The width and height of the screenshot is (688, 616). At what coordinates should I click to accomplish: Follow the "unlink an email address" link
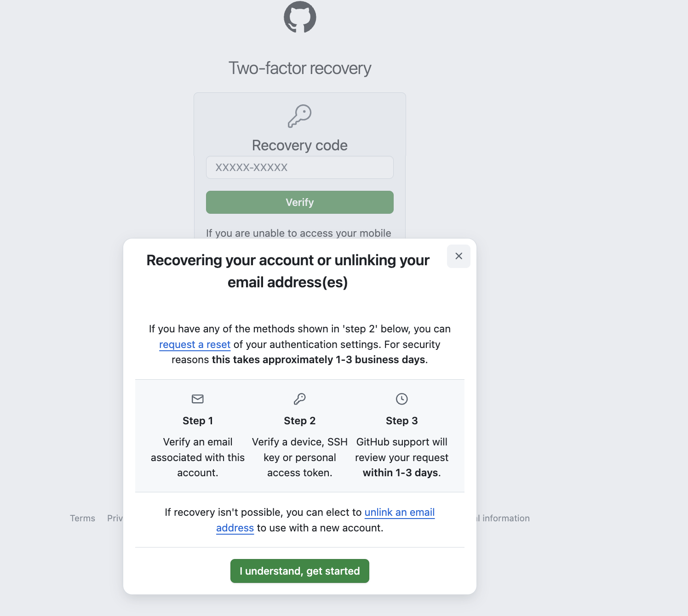tap(399, 512)
